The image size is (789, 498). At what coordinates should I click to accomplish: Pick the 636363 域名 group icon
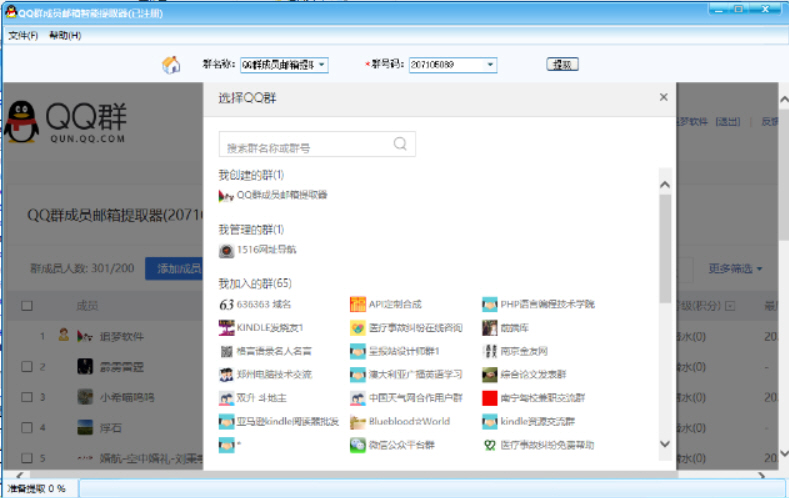click(226, 304)
